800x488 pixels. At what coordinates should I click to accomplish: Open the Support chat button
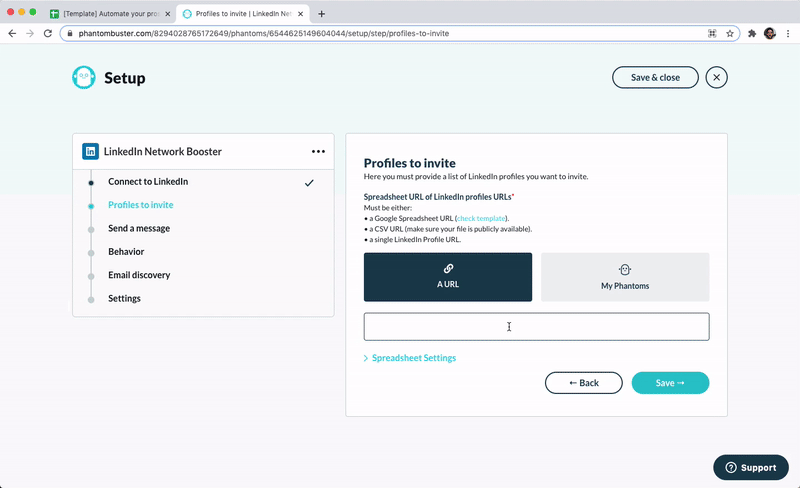pos(751,468)
